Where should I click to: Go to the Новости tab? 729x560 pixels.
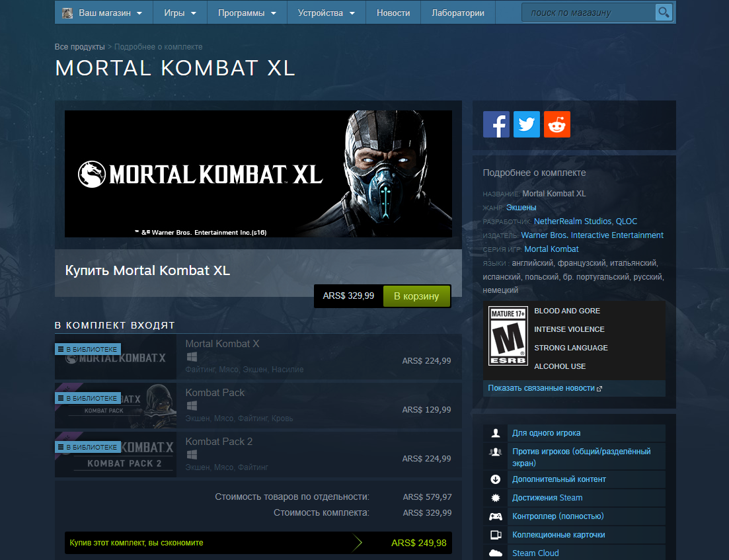pos(393,13)
